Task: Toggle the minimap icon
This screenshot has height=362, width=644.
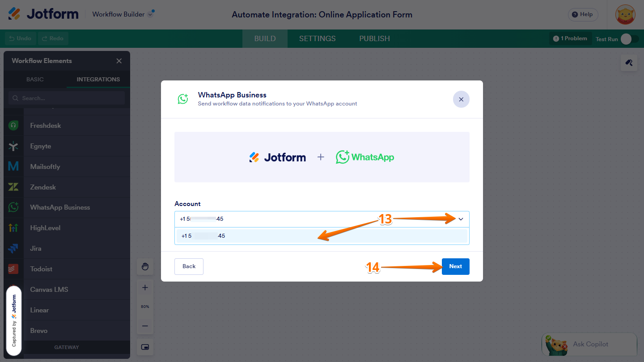Action: point(145,347)
